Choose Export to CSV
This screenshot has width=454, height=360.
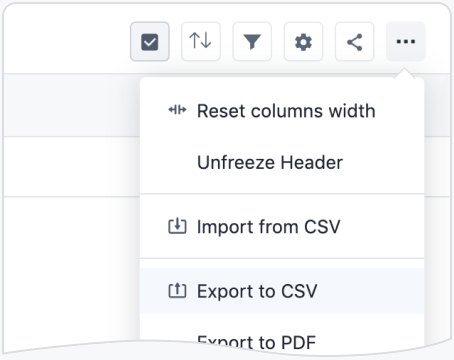click(282, 291)
